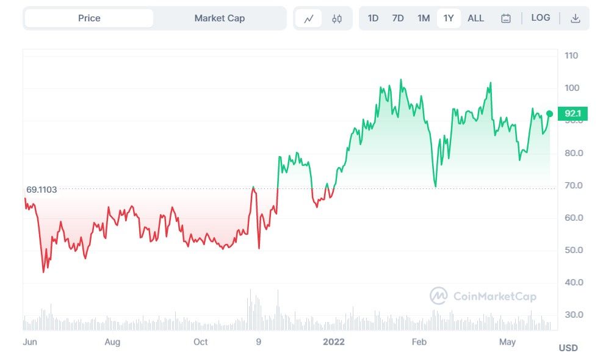Click the CoinMarketCap watermark logo

(x=483, y=296)
